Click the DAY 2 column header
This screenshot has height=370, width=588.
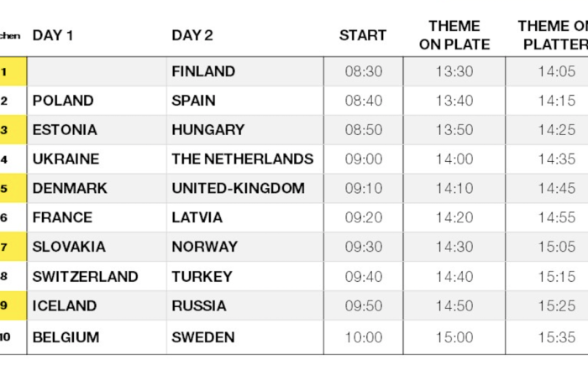click(192, 35)
